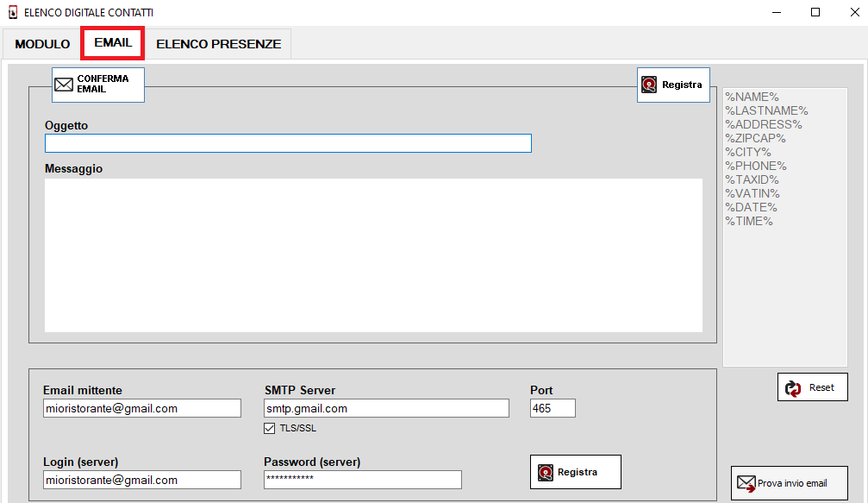
Task: Focus the Messaggio text area
Action: click(x=373, y=255)
